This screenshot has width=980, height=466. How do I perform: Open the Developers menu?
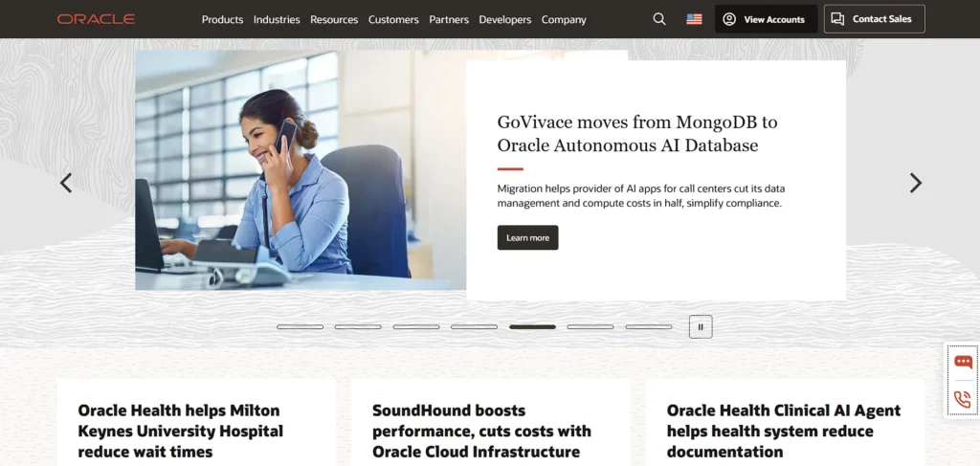[x=505, y=19]
